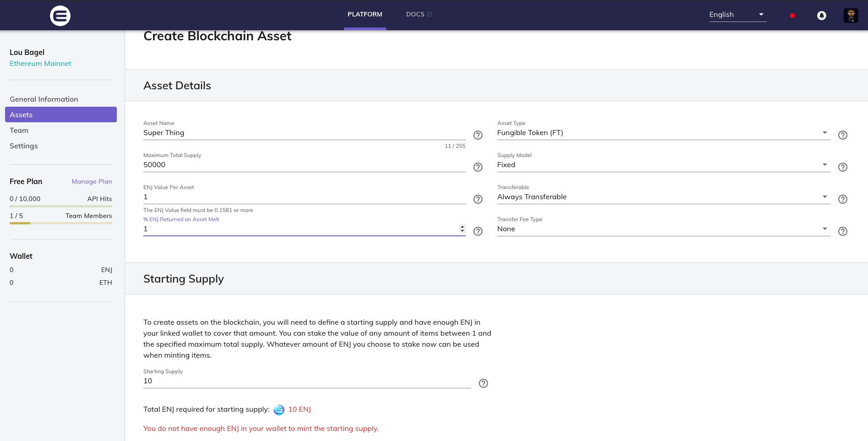Adjust the ENJ Returned percentage stepper
Image resolution: width=868 pixels, height=441 pixels.
462,229
